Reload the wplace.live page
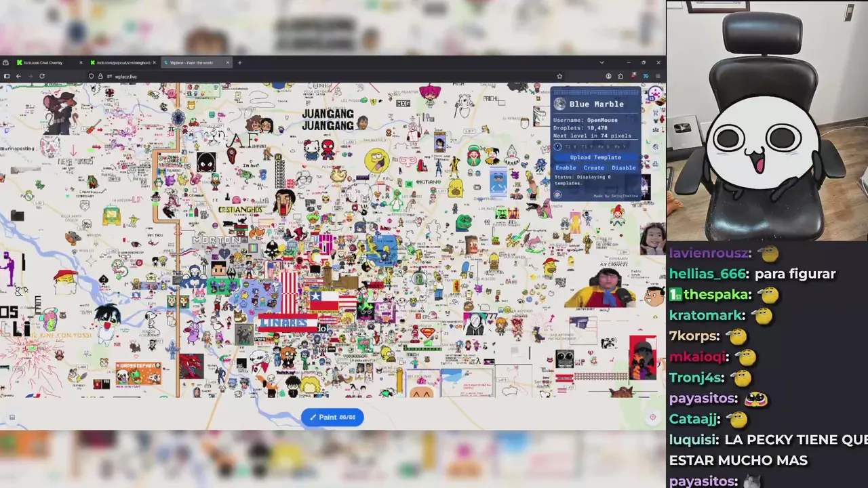868x488 pixels. pyautogui.click(x=42, y=76)
